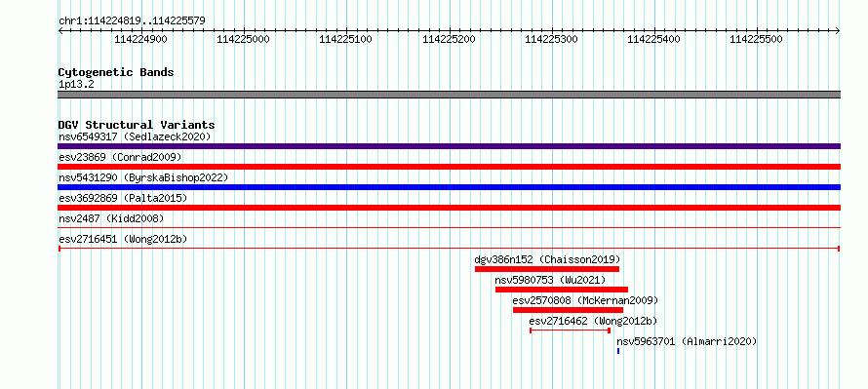Screen dimensions: 868x389
Task: Click the red esv23869 variant bar
Action: (x=449, y=167)
